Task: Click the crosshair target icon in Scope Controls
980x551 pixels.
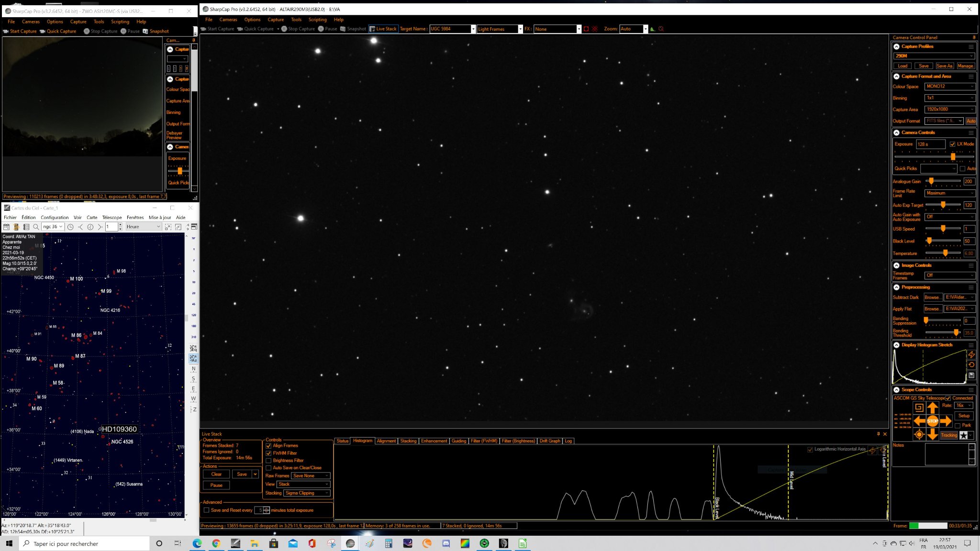Action: coord(919,434)
